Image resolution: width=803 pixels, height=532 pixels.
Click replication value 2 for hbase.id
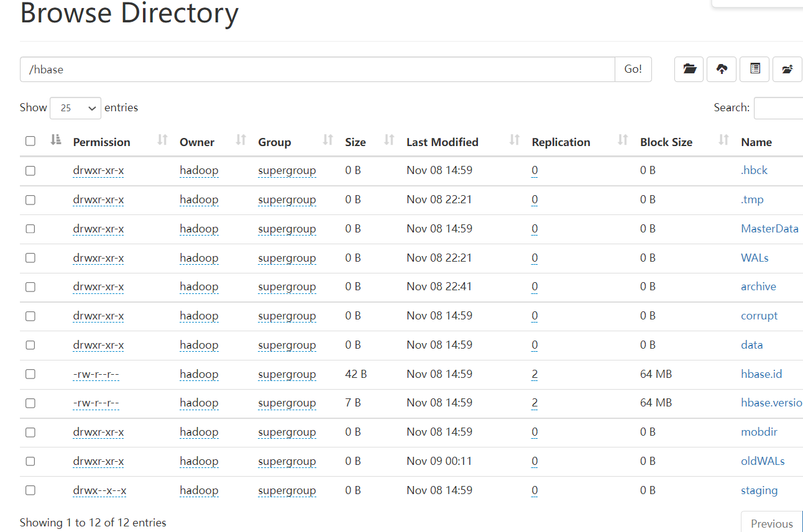click(x=535, y=374)
